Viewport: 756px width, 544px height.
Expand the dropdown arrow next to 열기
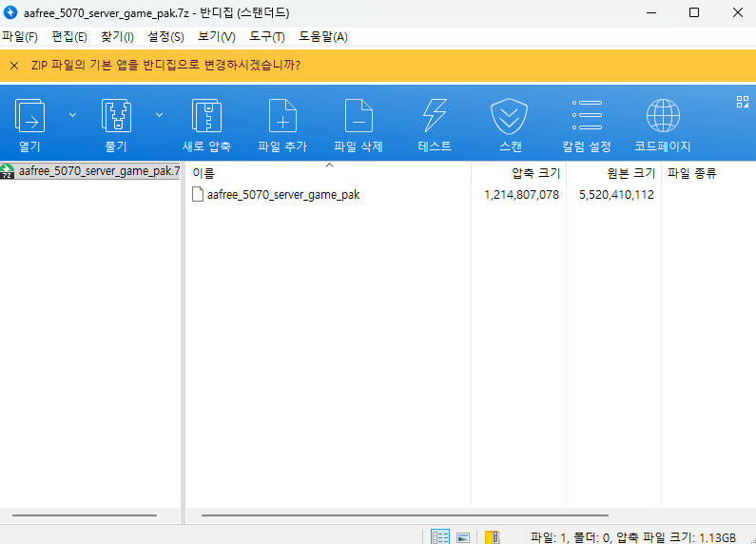[73, 115]
